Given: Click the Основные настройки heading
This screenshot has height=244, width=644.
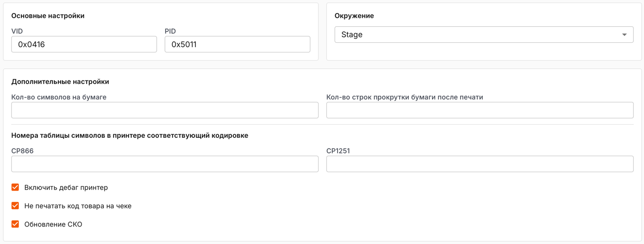Looking at the screenshot, I should pyautogui.click(x=48, y=16).
